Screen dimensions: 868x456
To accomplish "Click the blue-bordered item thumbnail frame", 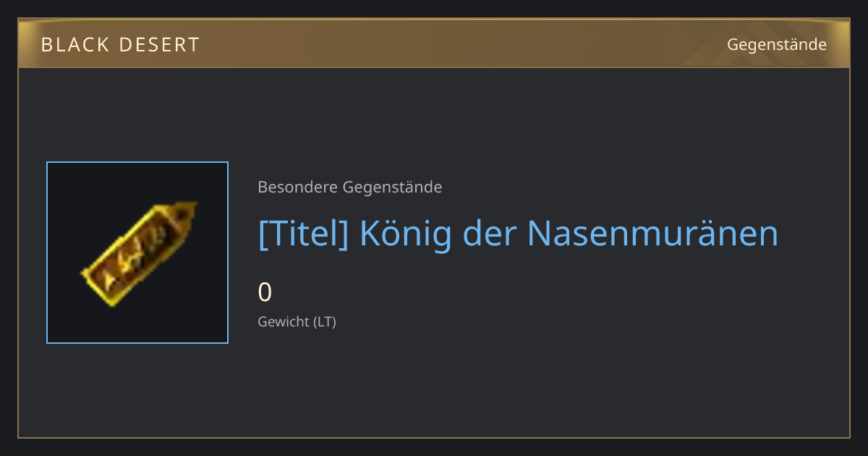I will 137,253.
